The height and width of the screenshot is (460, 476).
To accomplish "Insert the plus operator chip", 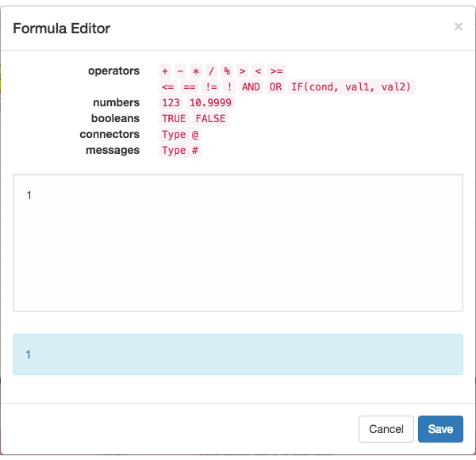I will click(165, 71).
